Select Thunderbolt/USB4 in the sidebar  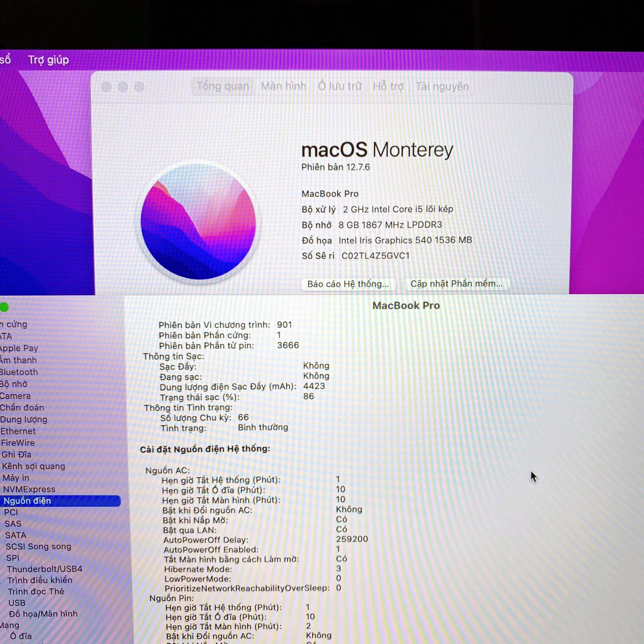pyautogui.click(x=45, y=569)
